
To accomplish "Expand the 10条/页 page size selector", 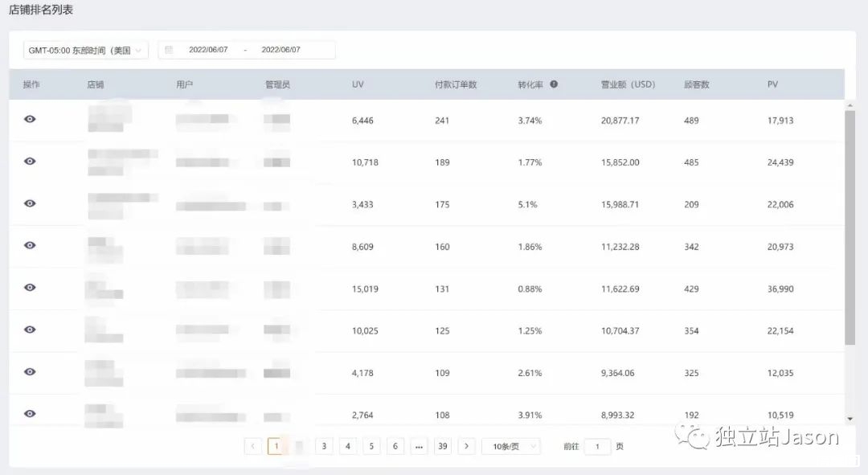I will (x=510, y=446).
